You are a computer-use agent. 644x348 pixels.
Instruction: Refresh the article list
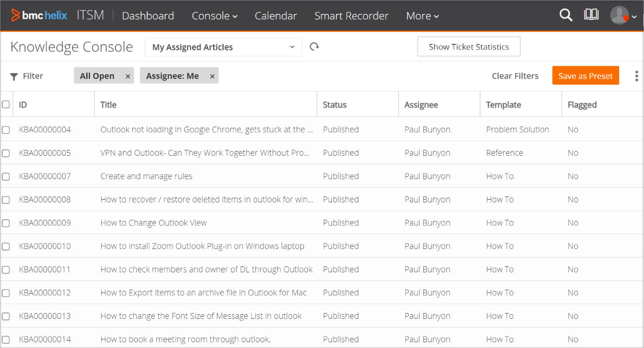coord(314,47)
